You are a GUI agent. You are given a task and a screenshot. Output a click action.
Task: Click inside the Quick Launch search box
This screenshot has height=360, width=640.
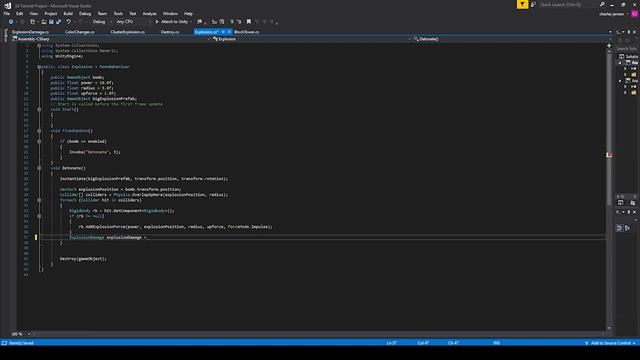click(567, 4)
